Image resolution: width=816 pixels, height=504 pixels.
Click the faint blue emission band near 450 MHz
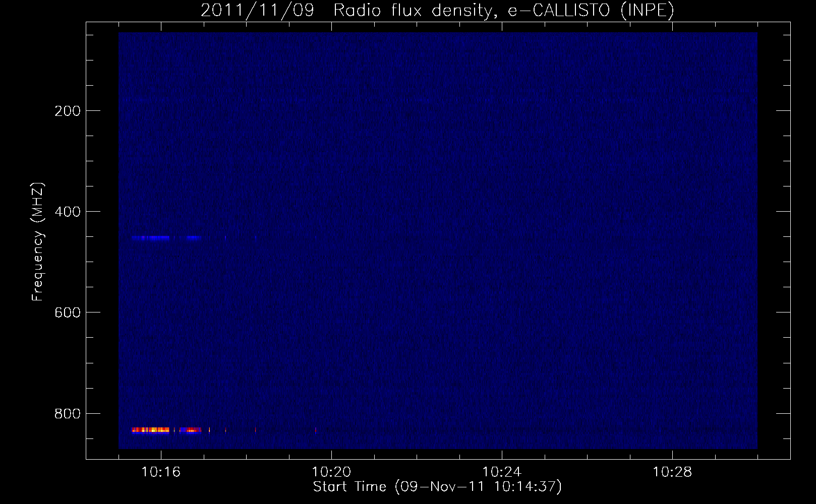point(166,238)
